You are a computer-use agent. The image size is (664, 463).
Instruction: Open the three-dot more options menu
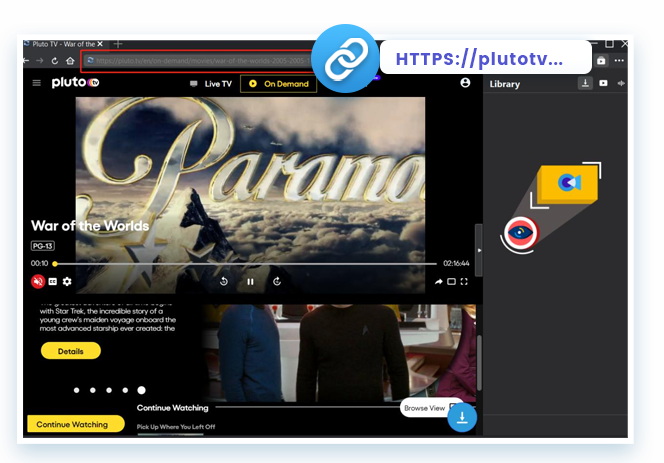pyautogui.click(x=619, y=61)
